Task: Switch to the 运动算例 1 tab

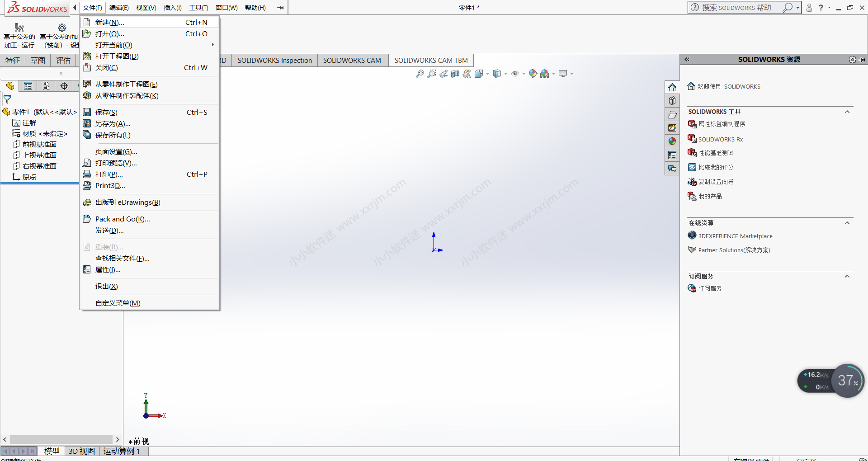Action: (122, 451)
